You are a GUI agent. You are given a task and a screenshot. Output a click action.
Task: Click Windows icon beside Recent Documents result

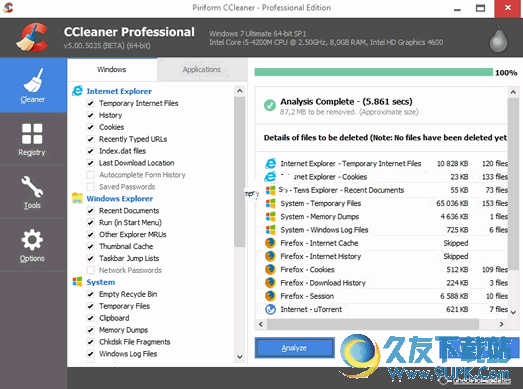[x=271, y=190]
